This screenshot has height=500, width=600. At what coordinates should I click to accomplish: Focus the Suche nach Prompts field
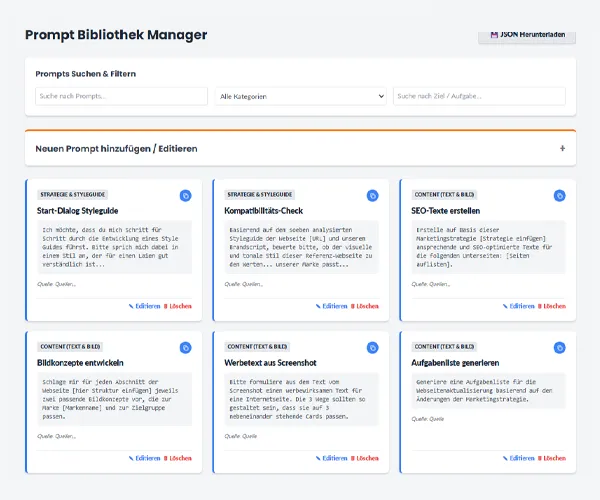point(121,96)
